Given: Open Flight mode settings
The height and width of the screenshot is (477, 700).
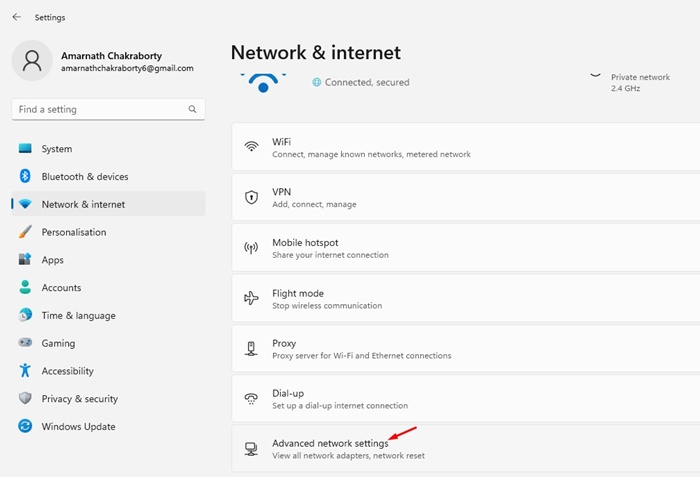Looking at the screenshot, I should coord(466,298).
